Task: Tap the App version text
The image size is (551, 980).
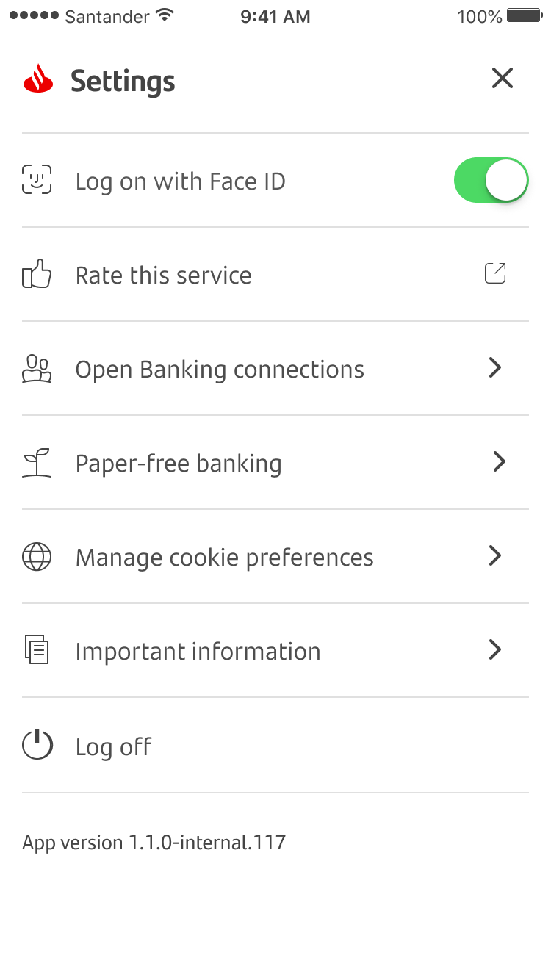Action: coord(154,843)
